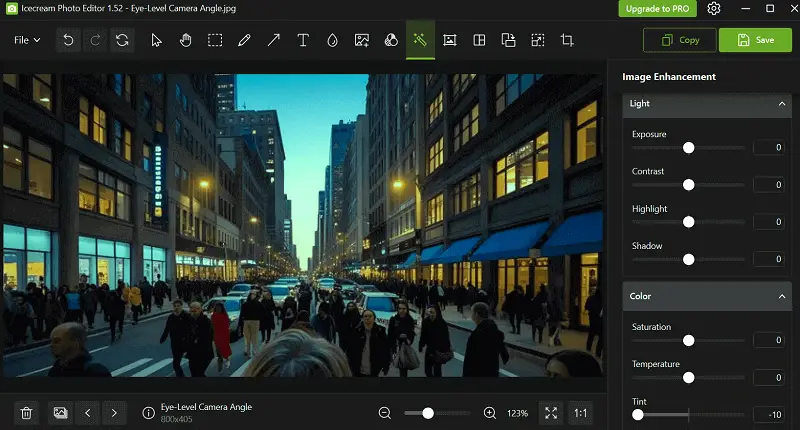The height and width of the screenshot is (430, 800).
Task: Open the color filters tool
Action: click(x=391, y=40)
